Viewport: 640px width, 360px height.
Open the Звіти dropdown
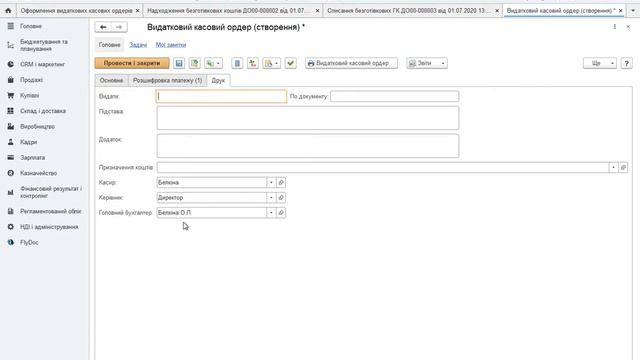click(x=427, y=63)
